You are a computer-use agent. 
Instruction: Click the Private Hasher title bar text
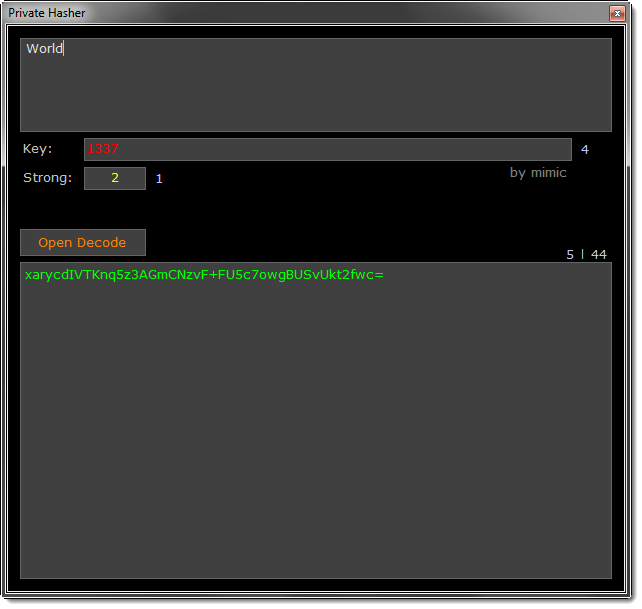[x=47, y=13]
